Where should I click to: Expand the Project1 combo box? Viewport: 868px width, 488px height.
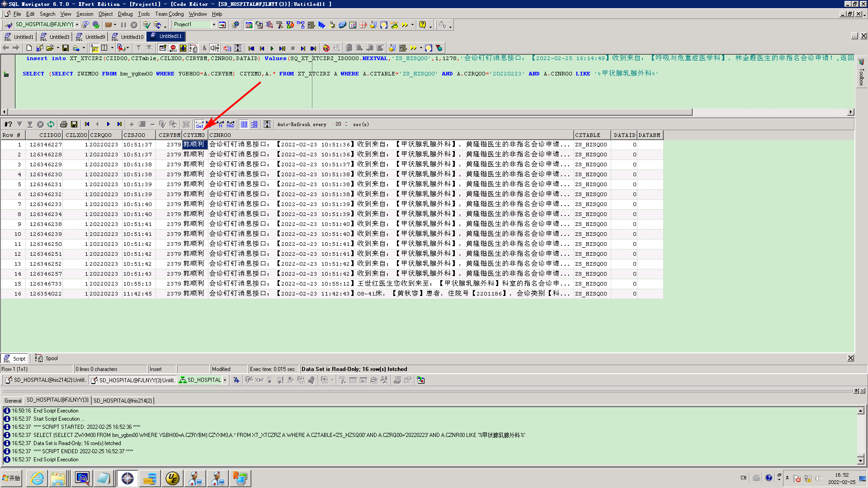(x=214, y=25)
